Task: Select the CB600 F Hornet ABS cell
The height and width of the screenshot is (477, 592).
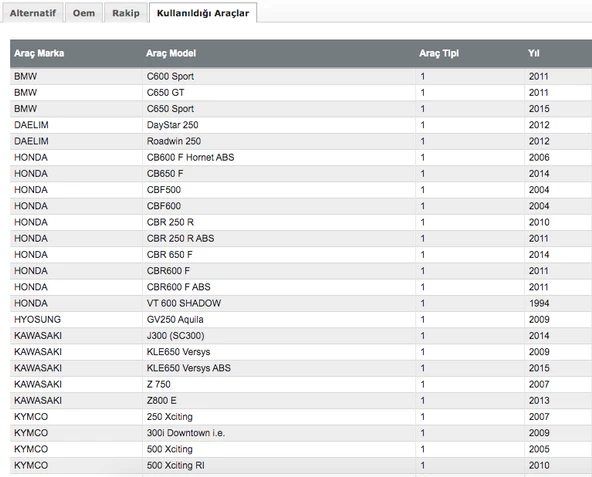Action: [x=279, y=157]
